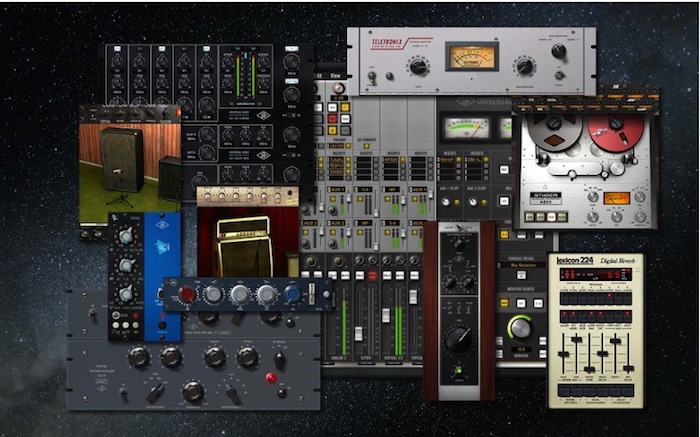Click the Teletronix Gain knob
The height and width of the screenshot is (437, 700).
pyautogui.click(x=418, y=67)
